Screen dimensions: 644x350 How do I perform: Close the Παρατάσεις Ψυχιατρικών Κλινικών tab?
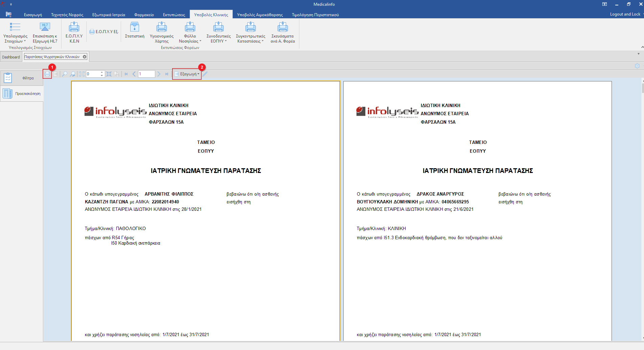point(85,57)
